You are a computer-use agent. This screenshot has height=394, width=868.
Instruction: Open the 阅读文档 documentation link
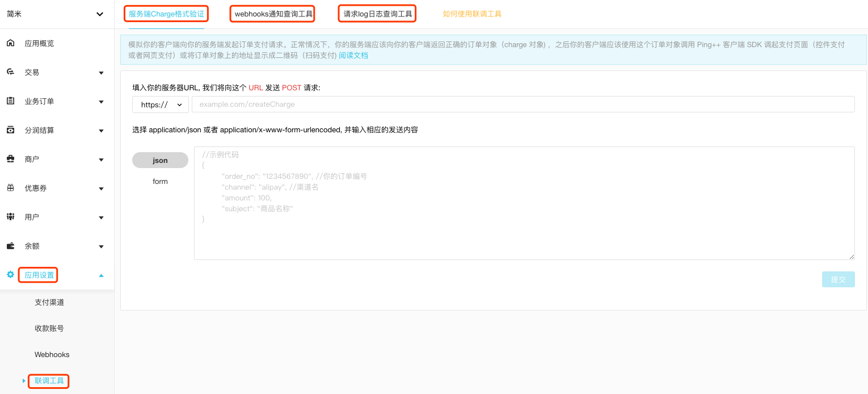(353, 56)
